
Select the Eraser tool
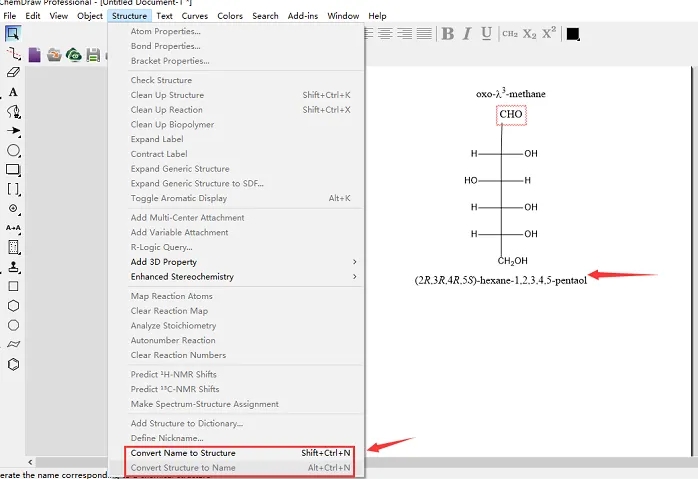click(x=13, y=72)
